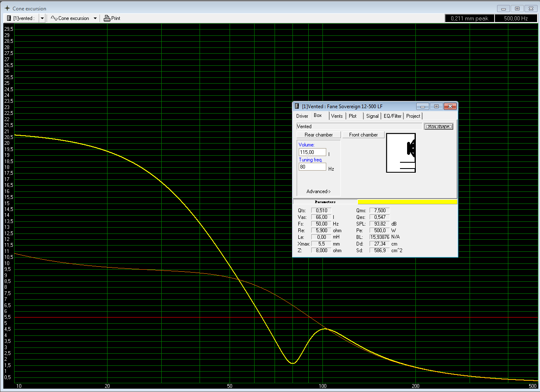The height and width of the screenshot is (392, 540).
Task: Click the Front chamber button
Action: pyautogui.click(x=363, y=135)
